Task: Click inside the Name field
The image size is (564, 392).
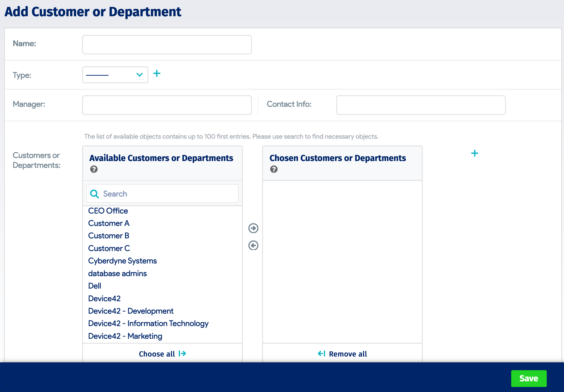Action: (x=167, y=44)
